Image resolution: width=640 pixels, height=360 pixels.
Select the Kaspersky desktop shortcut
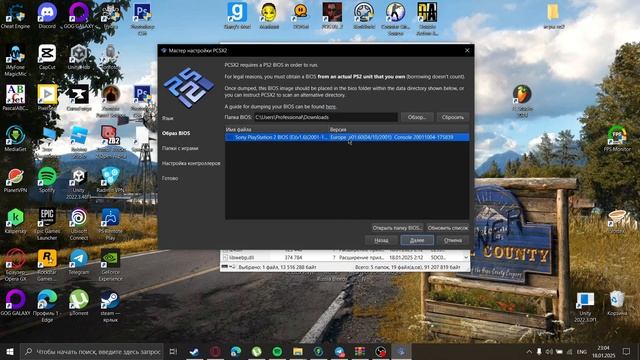[15, 220]
